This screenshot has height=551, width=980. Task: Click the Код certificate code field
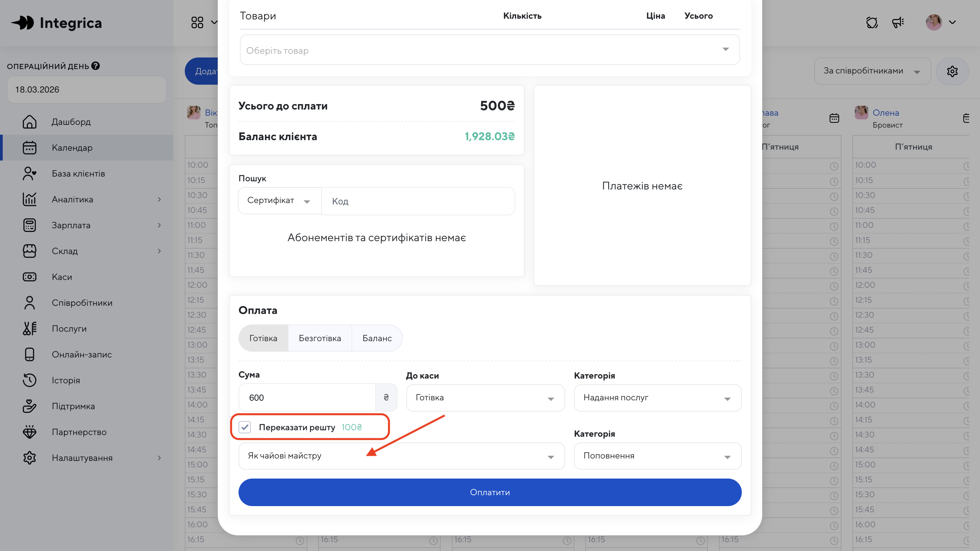pyautogui.click(x=418, y=201)
